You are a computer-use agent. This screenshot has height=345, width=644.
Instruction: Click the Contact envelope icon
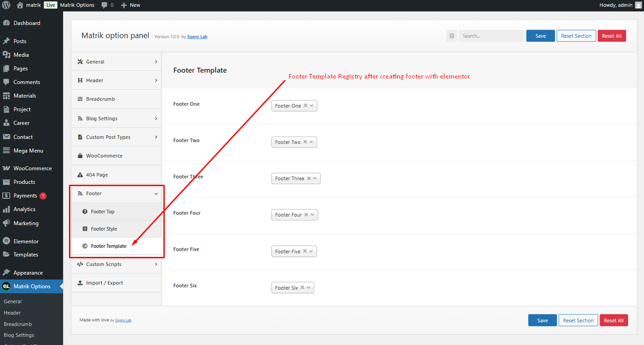click(x=6, y=137)
